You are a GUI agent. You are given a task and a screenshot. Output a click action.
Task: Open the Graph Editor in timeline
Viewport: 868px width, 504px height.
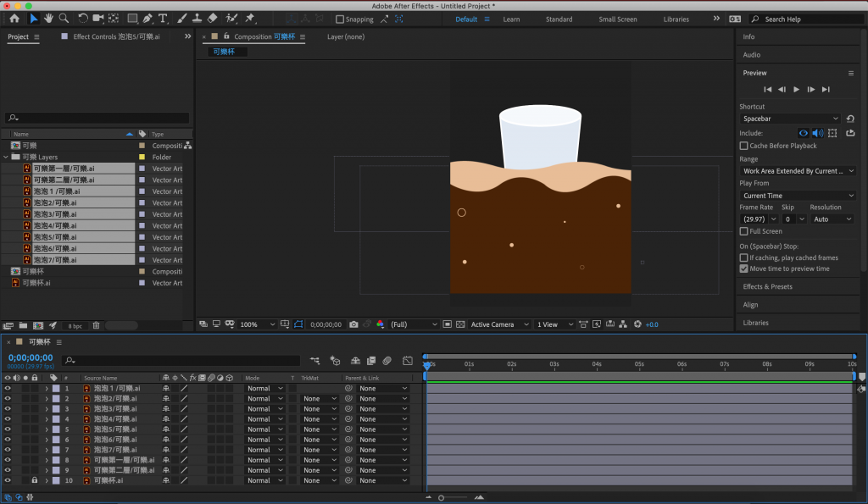coord(407,361)
